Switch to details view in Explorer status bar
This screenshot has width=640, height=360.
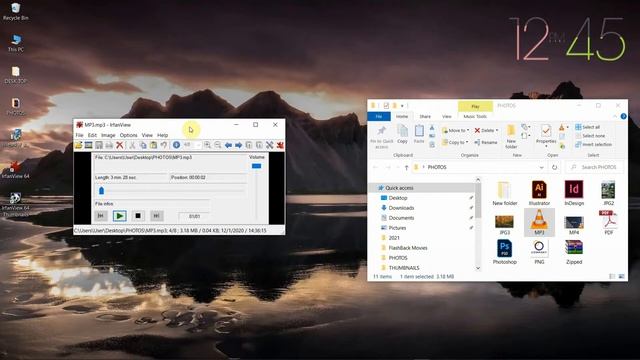[612, 277]
